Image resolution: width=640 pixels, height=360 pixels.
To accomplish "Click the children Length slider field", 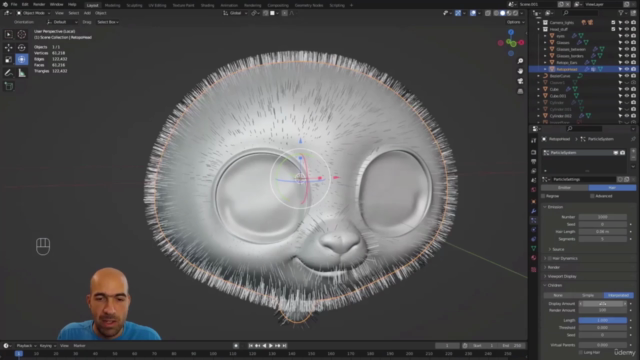I will [602, 320].
